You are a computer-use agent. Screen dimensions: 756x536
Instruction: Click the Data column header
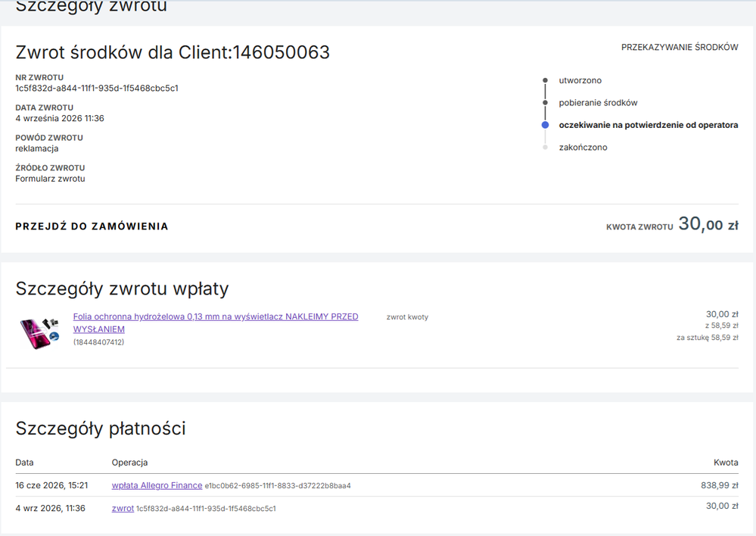[x=24, y=462]
